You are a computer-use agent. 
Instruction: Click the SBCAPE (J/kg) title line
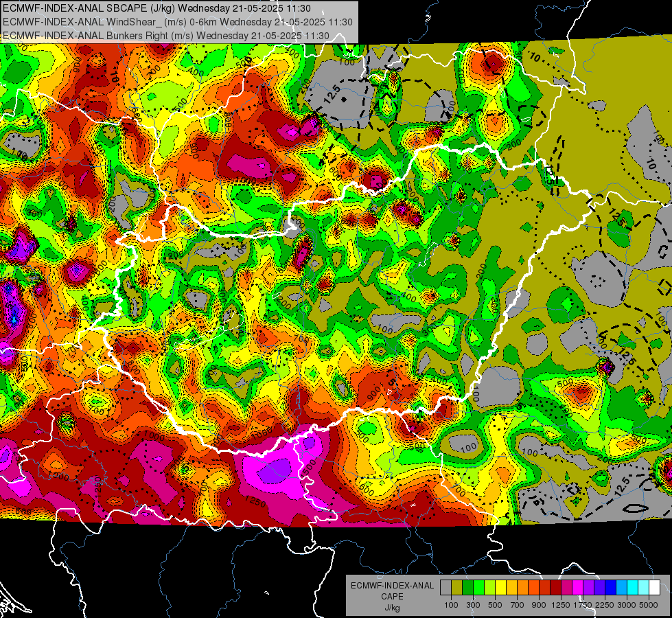coord(157,8)
